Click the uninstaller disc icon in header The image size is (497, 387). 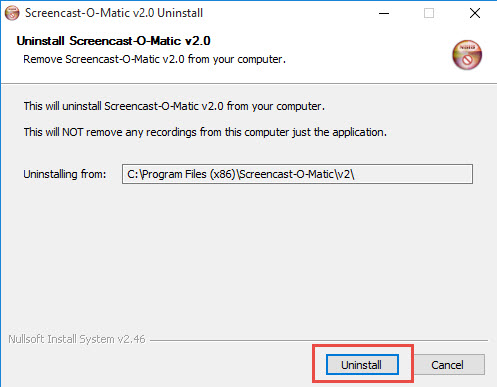point(467,55)
